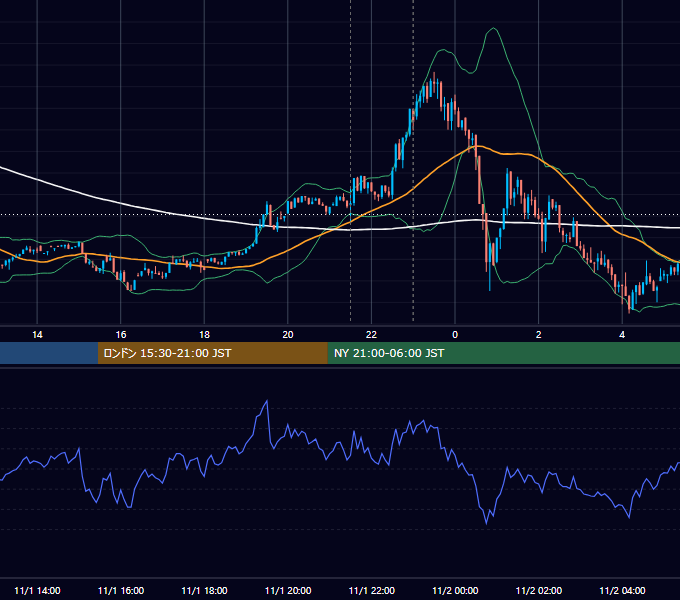Image resolution: width=680 pixels, height=600 pixels.
Task: Click the London session bar 15:30-21:00 JST
Action: 212,353
